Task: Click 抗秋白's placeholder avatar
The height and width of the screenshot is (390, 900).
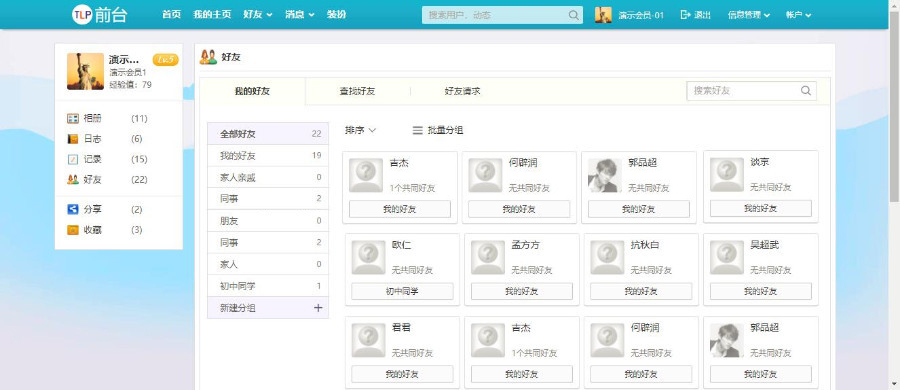Action: point(607,258)
